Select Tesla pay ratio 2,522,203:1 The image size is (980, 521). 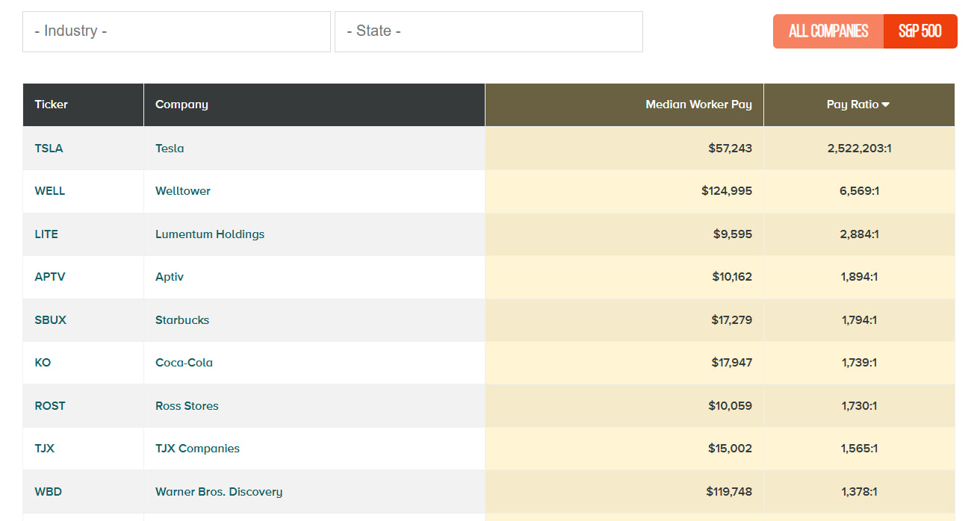click(859, 148)
